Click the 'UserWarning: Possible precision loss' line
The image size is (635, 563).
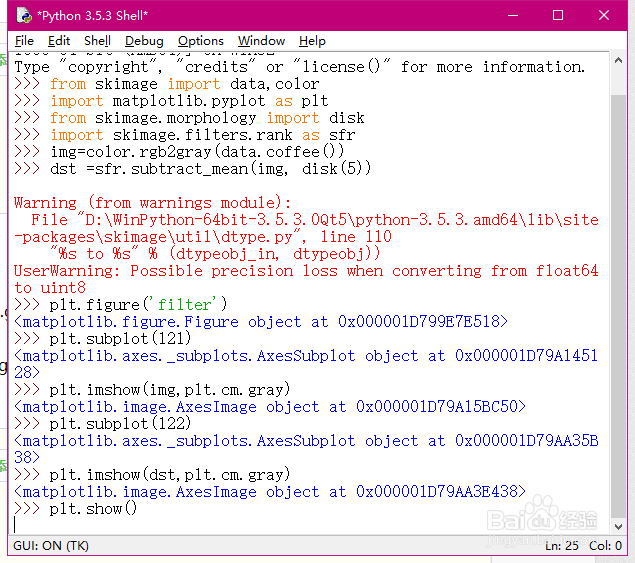(x=306, y=271)
